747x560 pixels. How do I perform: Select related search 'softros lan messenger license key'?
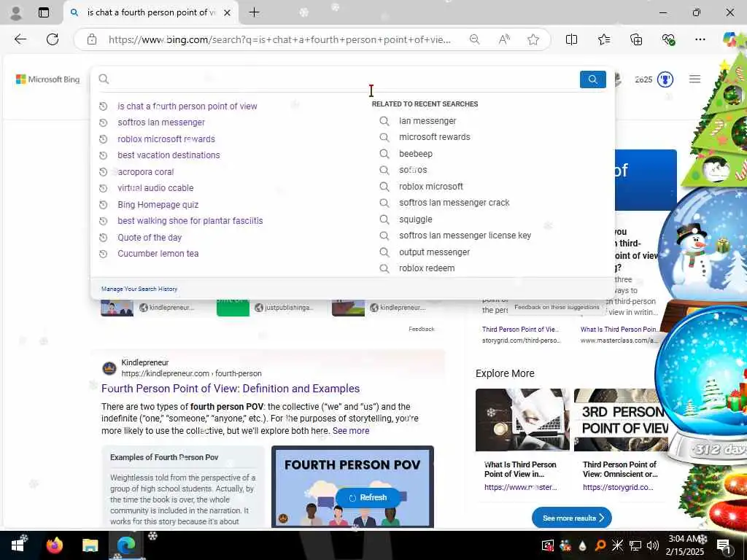tap(465, 236)
